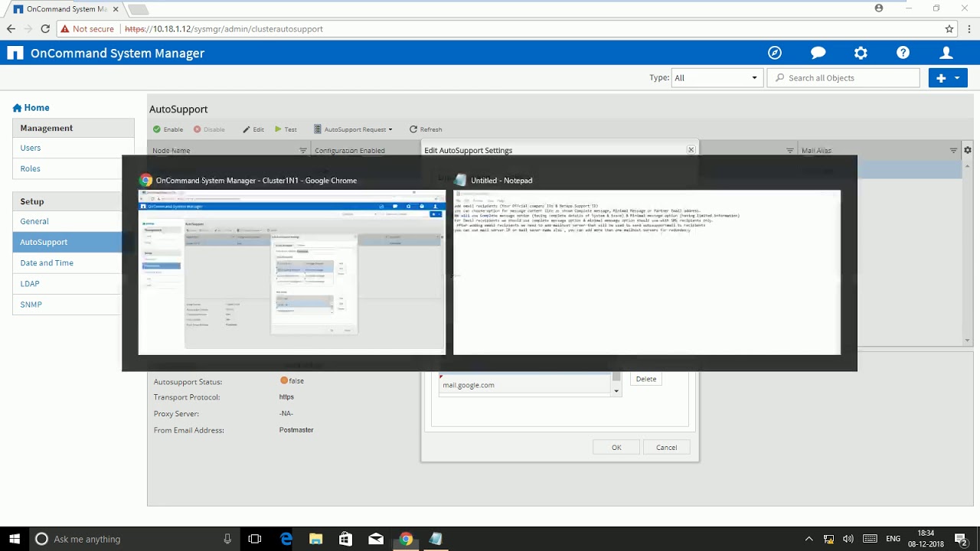Open the Chrome menu three dots
Screen dimensions: 980x551
969,29
